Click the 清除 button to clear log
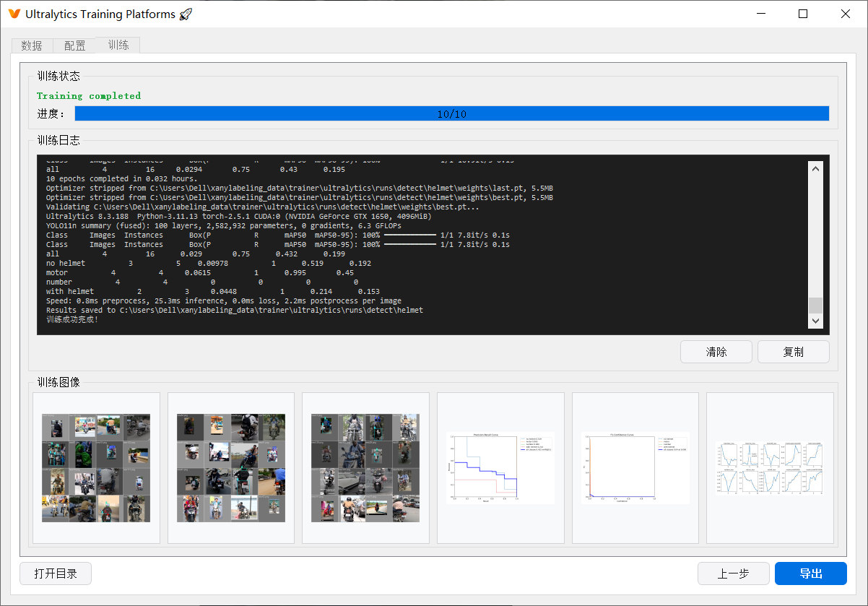The height and width of the screenshot is (606, 868). (716, 352)
